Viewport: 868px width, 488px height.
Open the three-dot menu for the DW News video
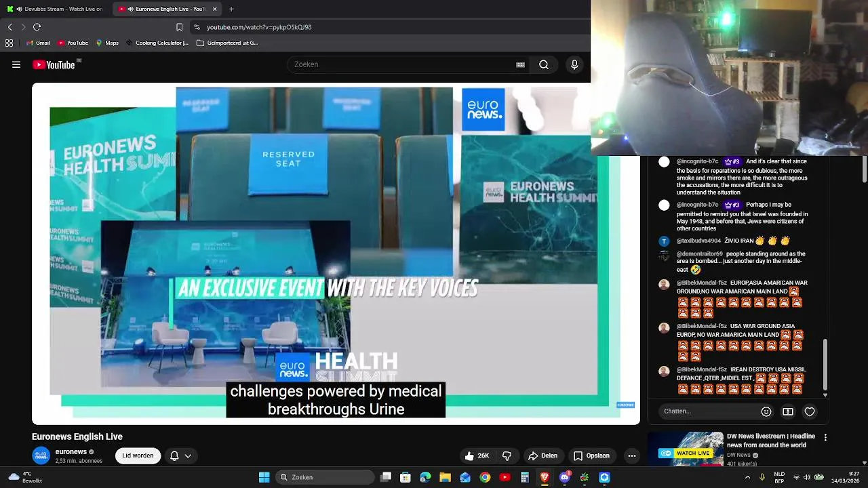825,438
